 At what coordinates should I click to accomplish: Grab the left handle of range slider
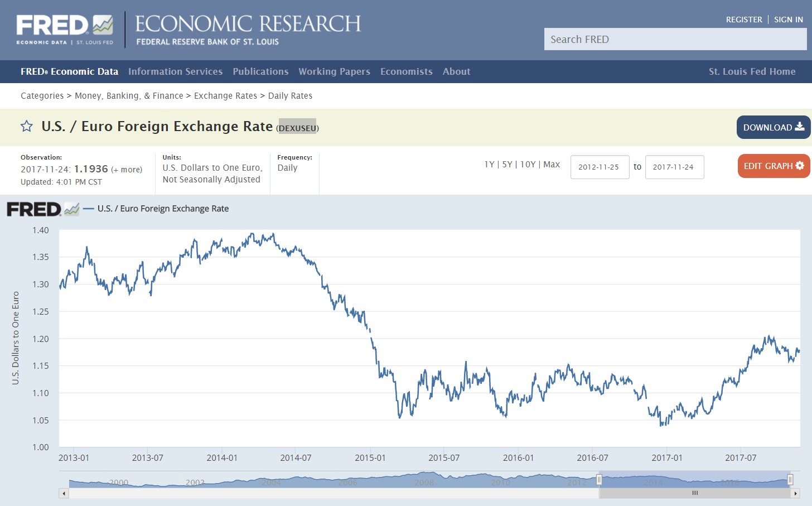(599, 480)
